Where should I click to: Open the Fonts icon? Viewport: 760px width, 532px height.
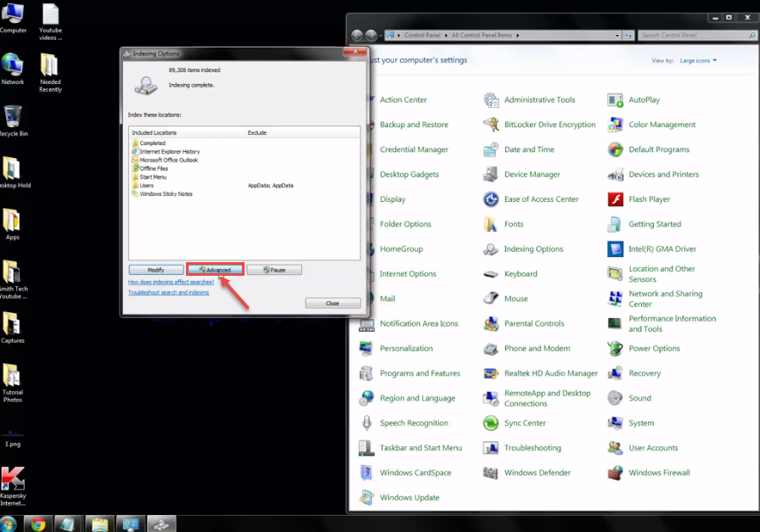[491, 224]
